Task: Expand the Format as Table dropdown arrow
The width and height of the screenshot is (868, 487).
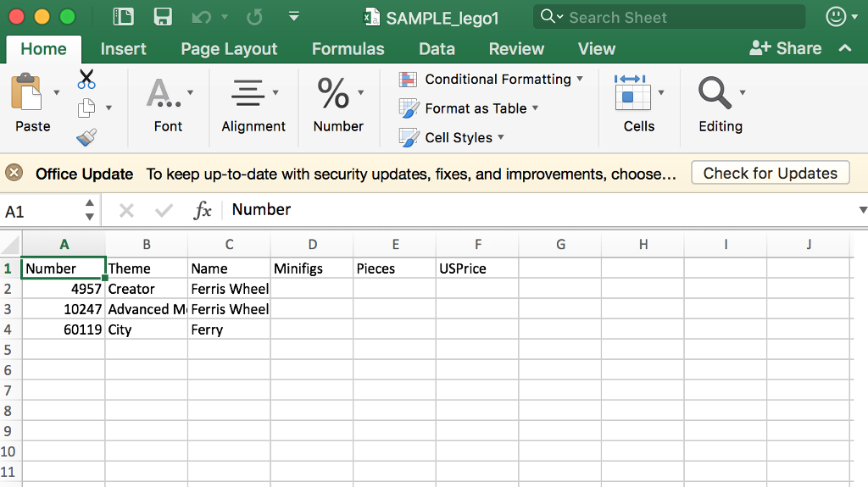Action: pyautogui.click(x=536, y=108)
